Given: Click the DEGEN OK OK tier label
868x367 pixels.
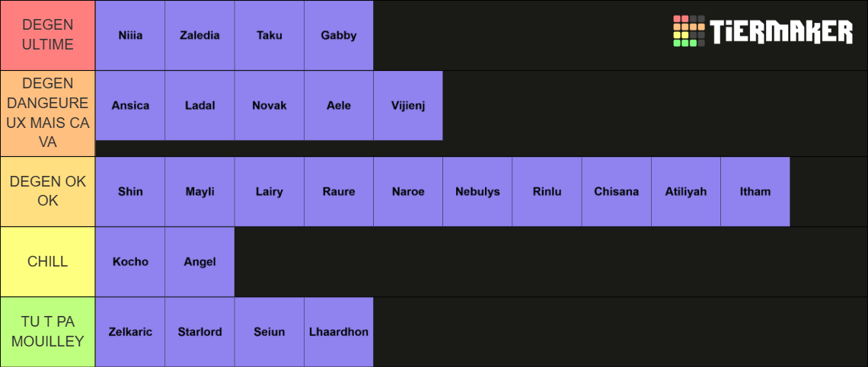Looking at the screenshot, I should tap(48, 192).
